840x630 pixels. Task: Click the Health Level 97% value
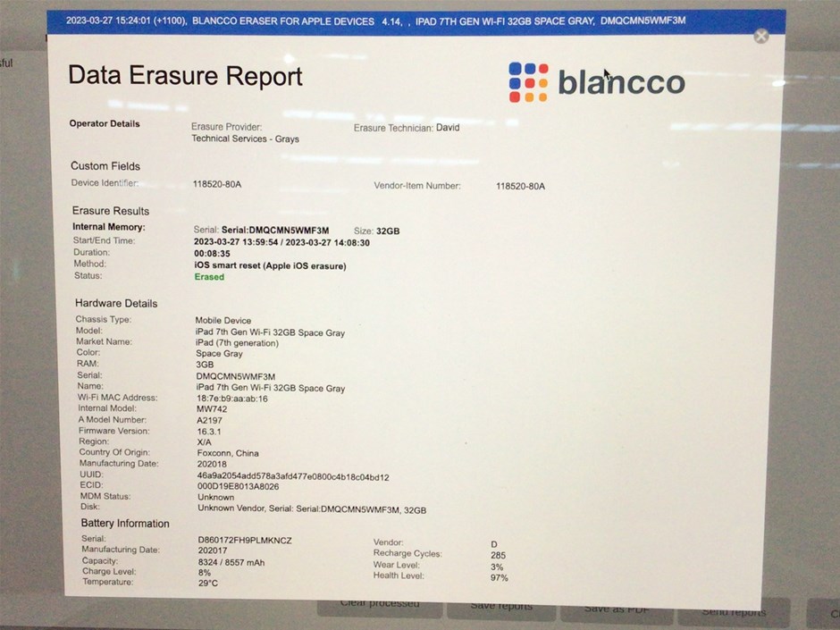(x=499, y=577)
